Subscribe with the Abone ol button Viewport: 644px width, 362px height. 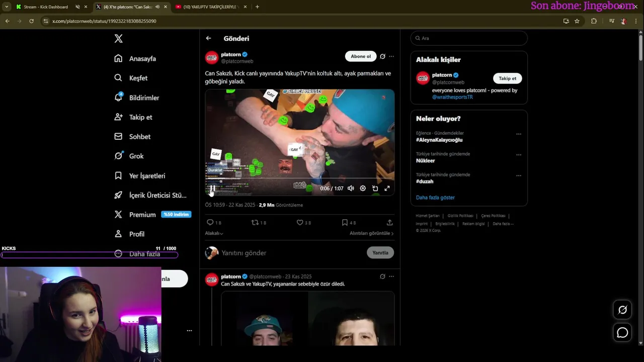tap(361, 56)
